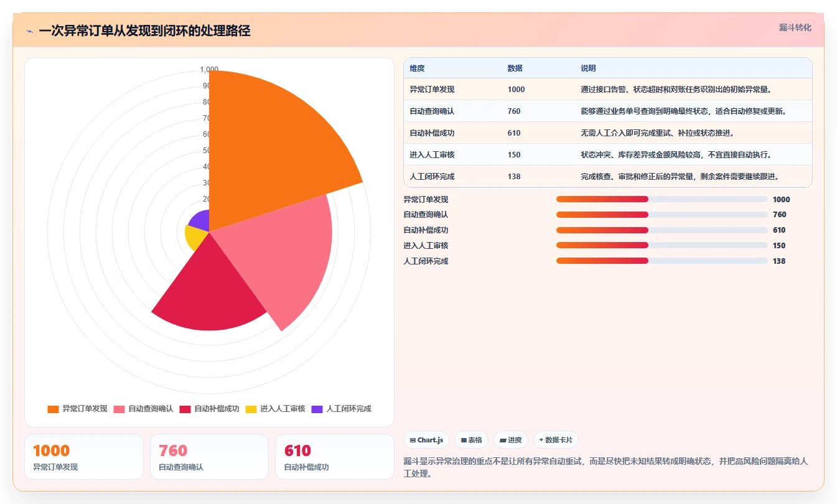The width and height of the screenshot is (837, 504).
Task: Toggle the orange 异常订单发现 legend swatch
Action: pyautogui.click(x=53, y=409)
